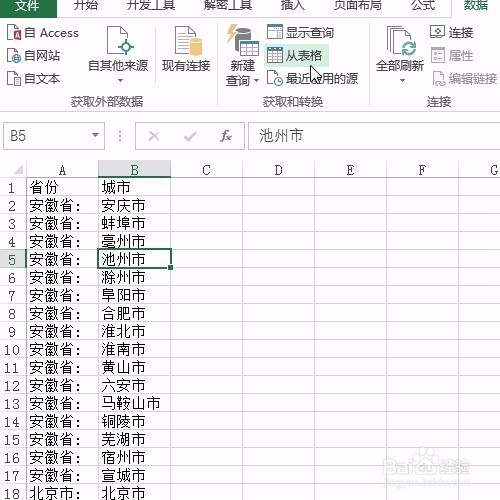Select cell A18 containing 北京市:

tap(62, 493)
